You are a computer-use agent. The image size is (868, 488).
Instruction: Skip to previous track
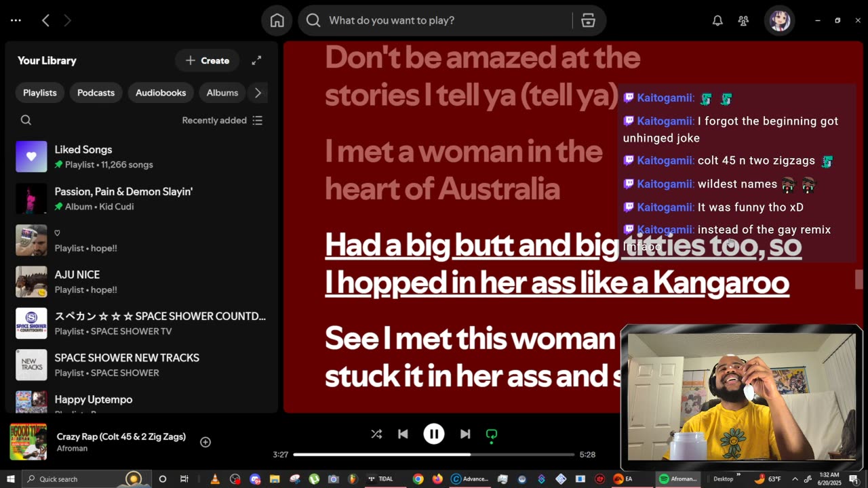[403, 434]
